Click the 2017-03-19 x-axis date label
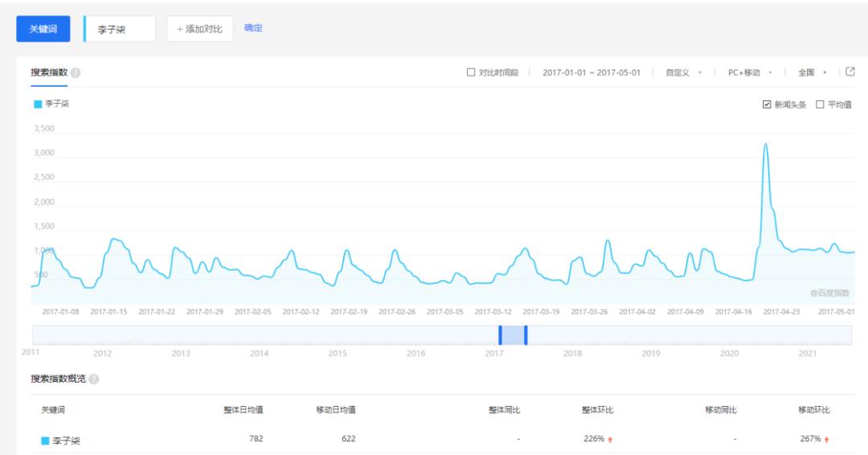The width and height of the screenshot is (868, 455). (541, 312)
